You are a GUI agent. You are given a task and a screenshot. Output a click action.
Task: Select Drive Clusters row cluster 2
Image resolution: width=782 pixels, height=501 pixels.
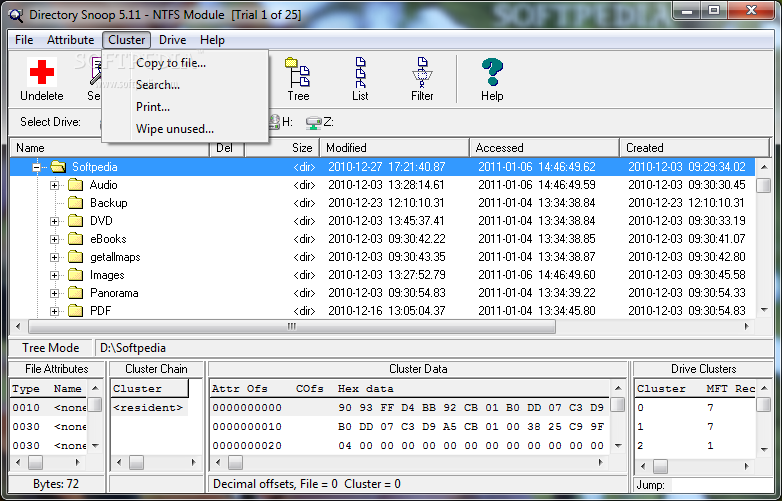[x=696, y=446]
